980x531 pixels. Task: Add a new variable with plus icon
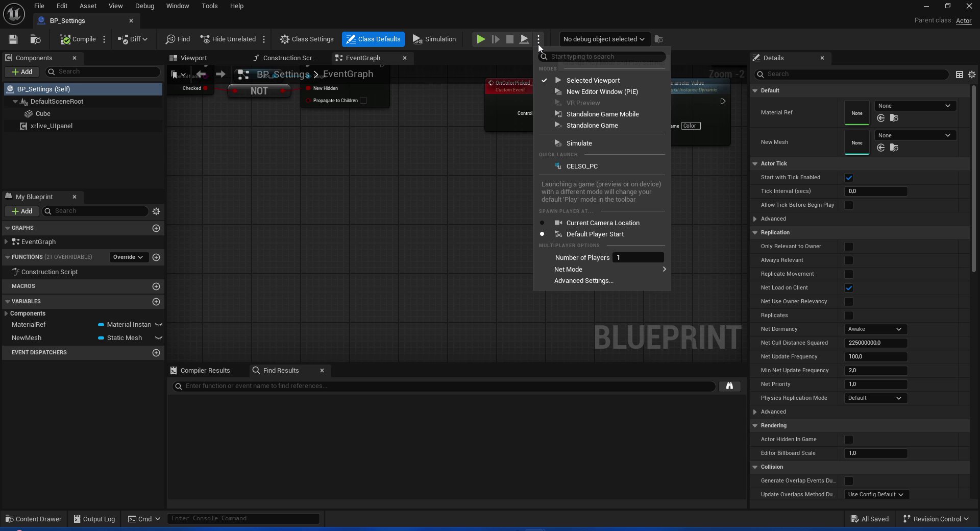[x=156, y=302]
